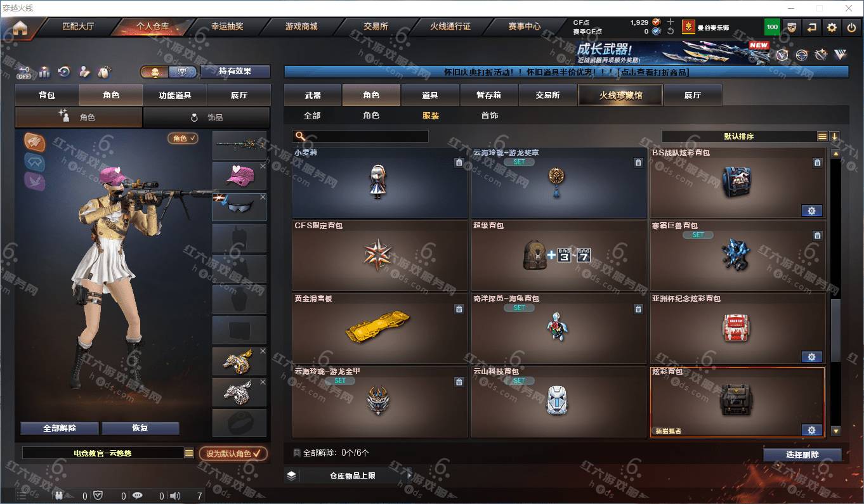Image resolution: width=864 pixels, height=504 pixels.
Task: Select the 首饰 sub tab
Action: pos(489,115)
